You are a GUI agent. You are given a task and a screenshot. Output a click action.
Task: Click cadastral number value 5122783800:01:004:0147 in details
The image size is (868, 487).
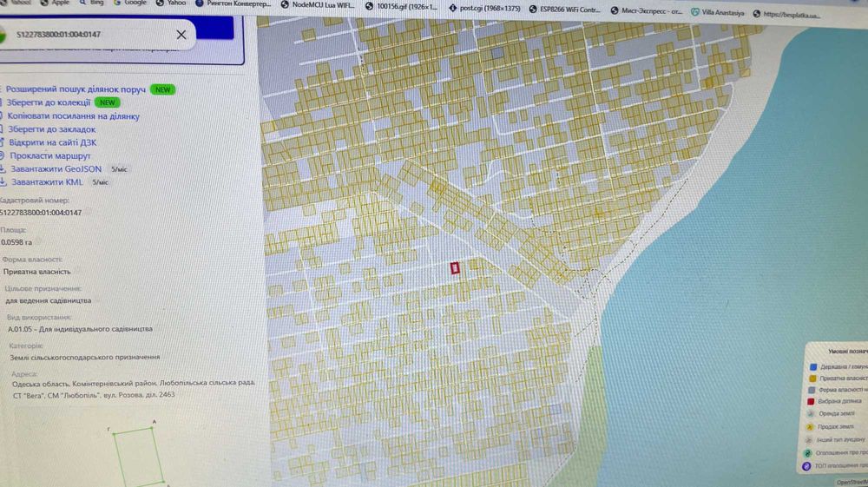(x=41, y=213)
